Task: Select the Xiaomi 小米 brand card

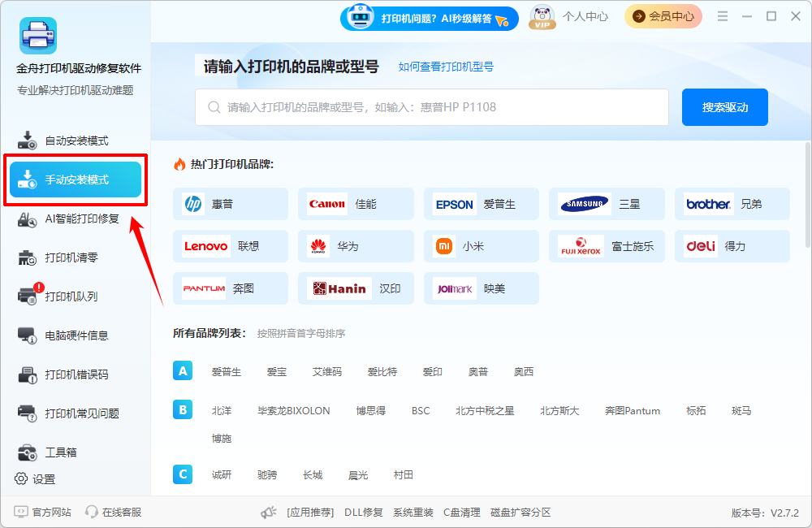Action: tap(481, 246)
